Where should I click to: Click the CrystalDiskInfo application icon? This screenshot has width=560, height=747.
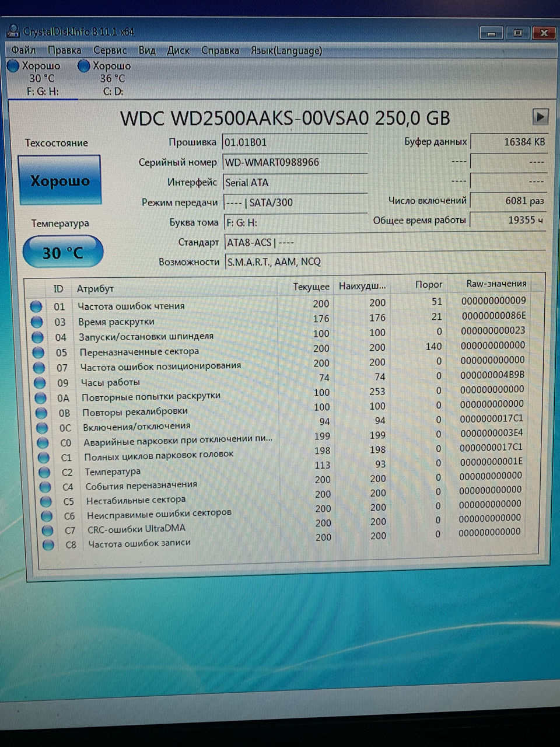click(12, 32)
